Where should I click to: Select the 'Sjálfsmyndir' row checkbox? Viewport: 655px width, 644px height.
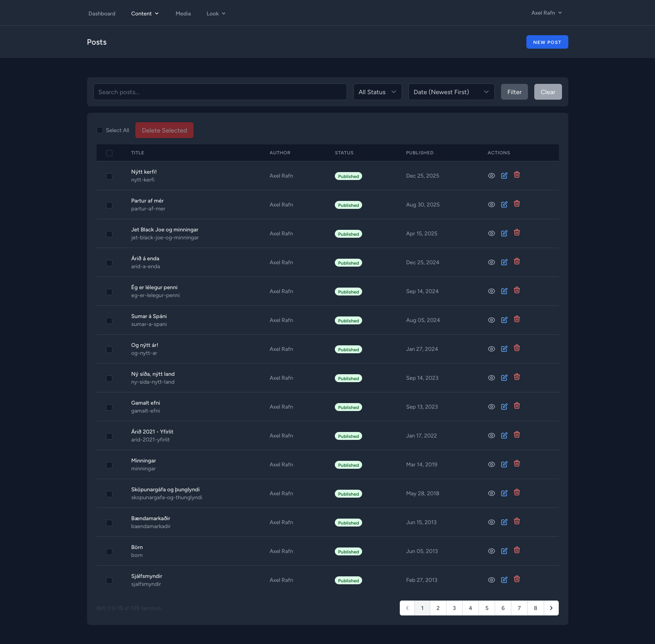point(109,581)
